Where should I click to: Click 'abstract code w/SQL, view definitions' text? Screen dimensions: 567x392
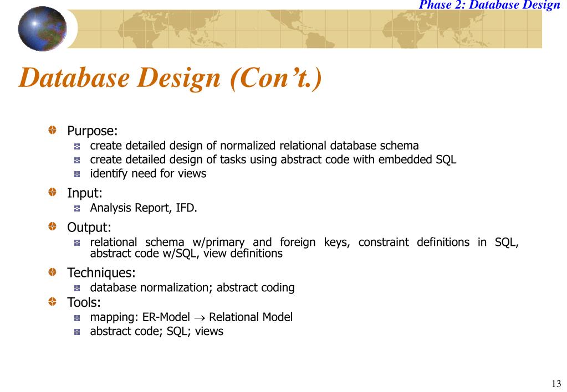[x=186, y=253]
